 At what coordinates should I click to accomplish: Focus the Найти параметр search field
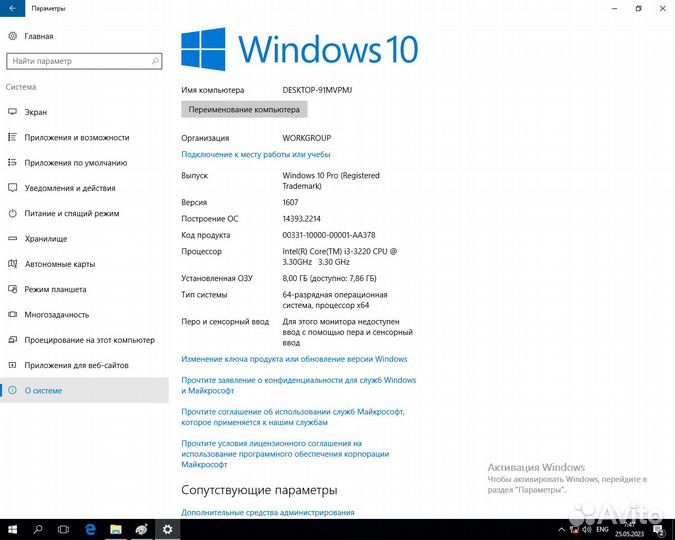[84, 61]
